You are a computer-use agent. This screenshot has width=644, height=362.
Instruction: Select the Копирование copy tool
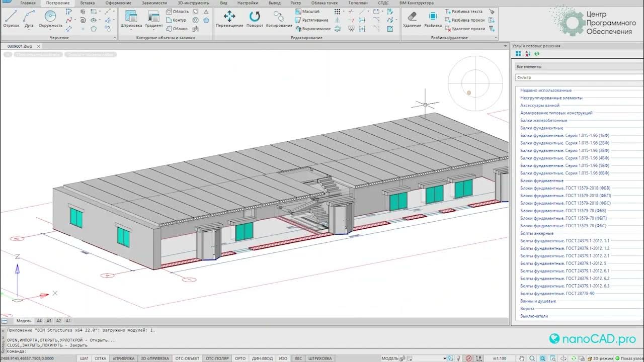pyautogui.click(x=279, y=19)
